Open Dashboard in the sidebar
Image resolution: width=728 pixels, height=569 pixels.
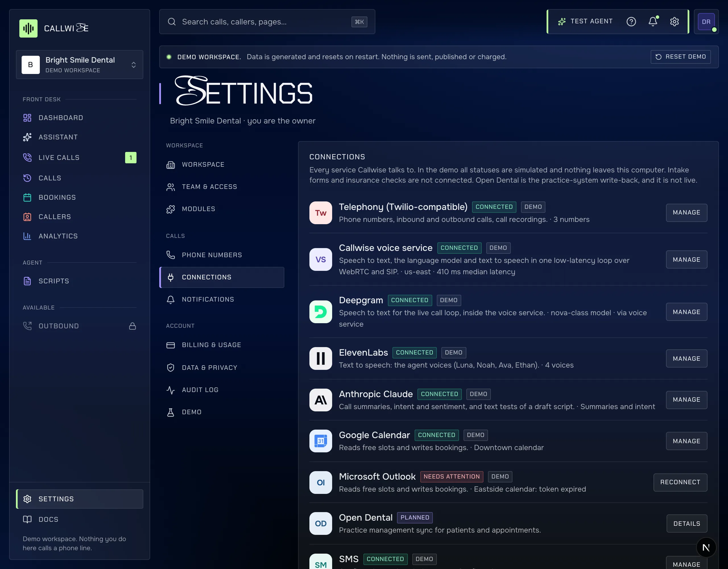tap(80, 118)
